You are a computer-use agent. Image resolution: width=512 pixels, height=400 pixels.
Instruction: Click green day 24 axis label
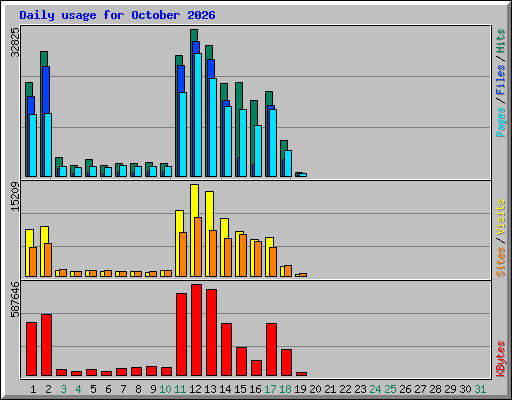[x=375, y=389]
